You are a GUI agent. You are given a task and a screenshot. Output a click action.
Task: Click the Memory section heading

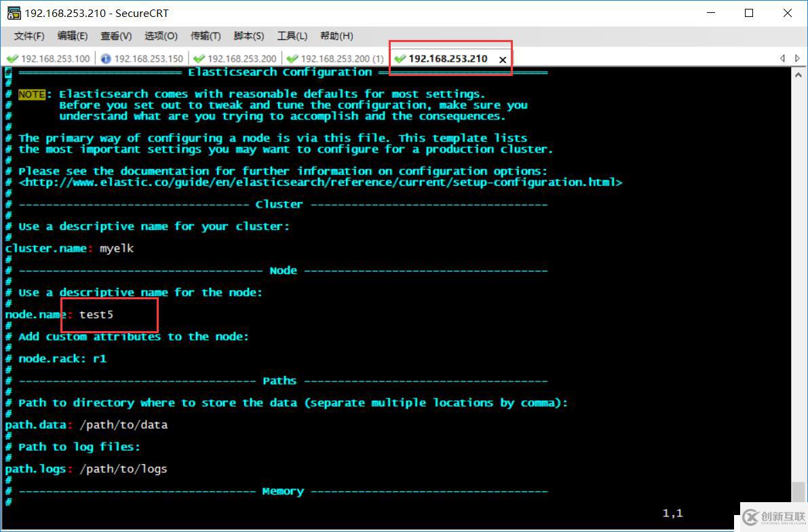point(283,491)
